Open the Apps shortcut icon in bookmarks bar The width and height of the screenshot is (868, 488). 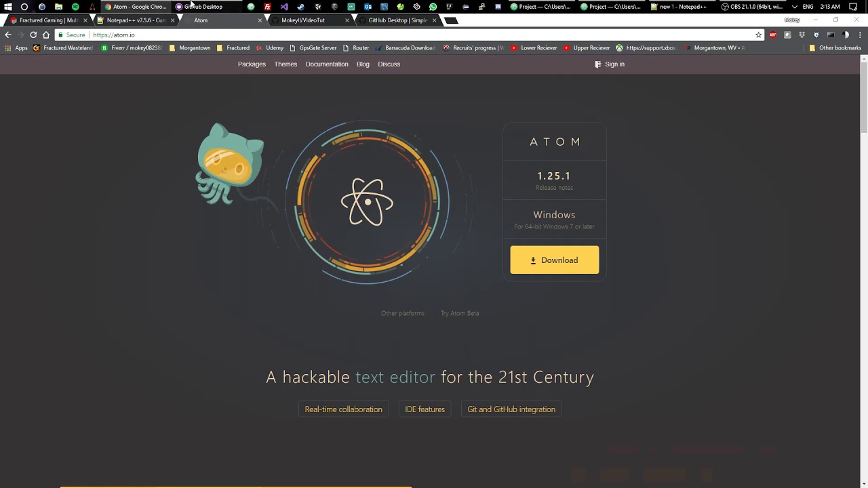pyautogui.click(x=8, y=48)
